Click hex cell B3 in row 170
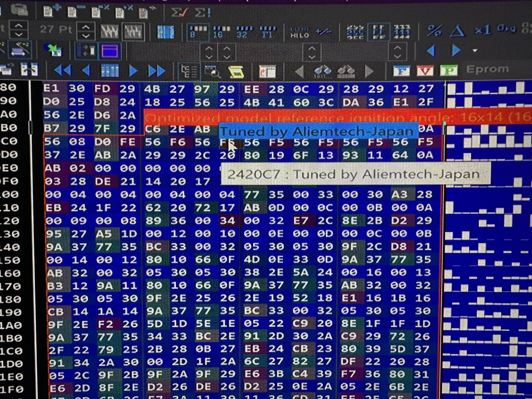 (55, 286)
